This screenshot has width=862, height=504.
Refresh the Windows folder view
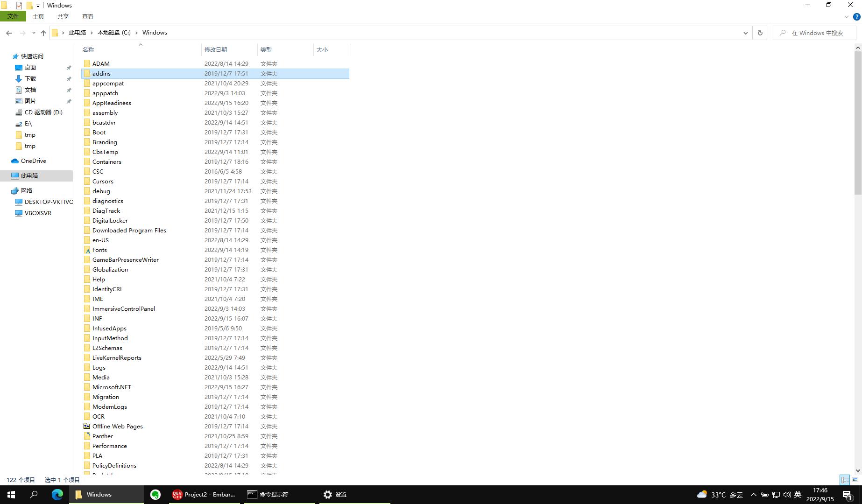tap(760, 33)
